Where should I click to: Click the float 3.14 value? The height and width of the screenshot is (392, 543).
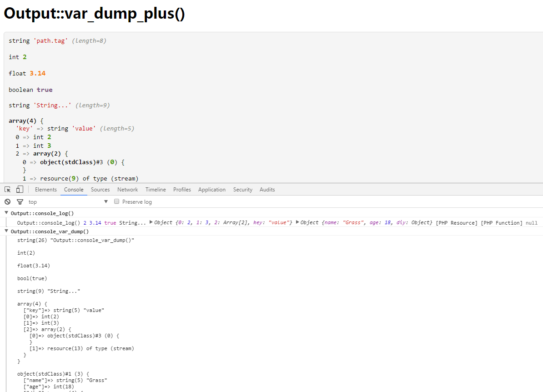pyautogui.click(x=37, y=73)
